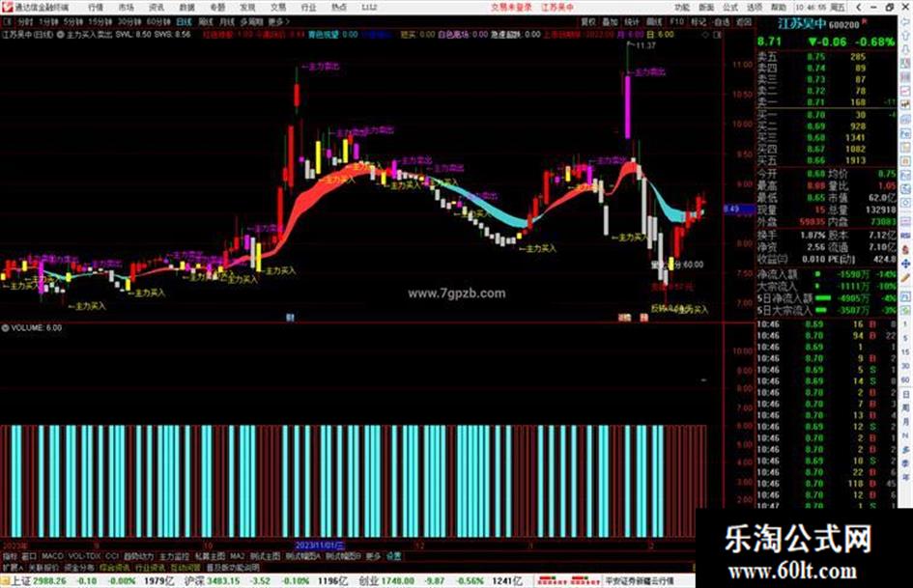Open the 资讯 menu
The width and height of the screenshot is (913, 588).
coord(157,7)
